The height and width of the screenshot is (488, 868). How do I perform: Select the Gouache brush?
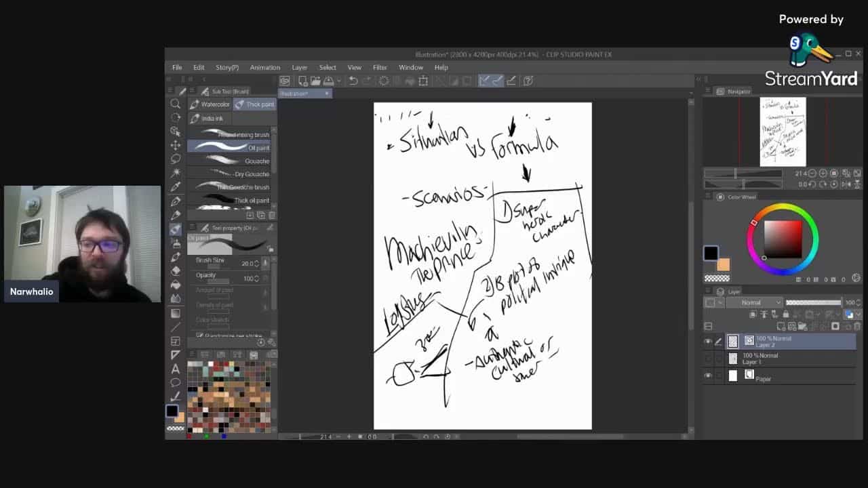pos(229,161)
